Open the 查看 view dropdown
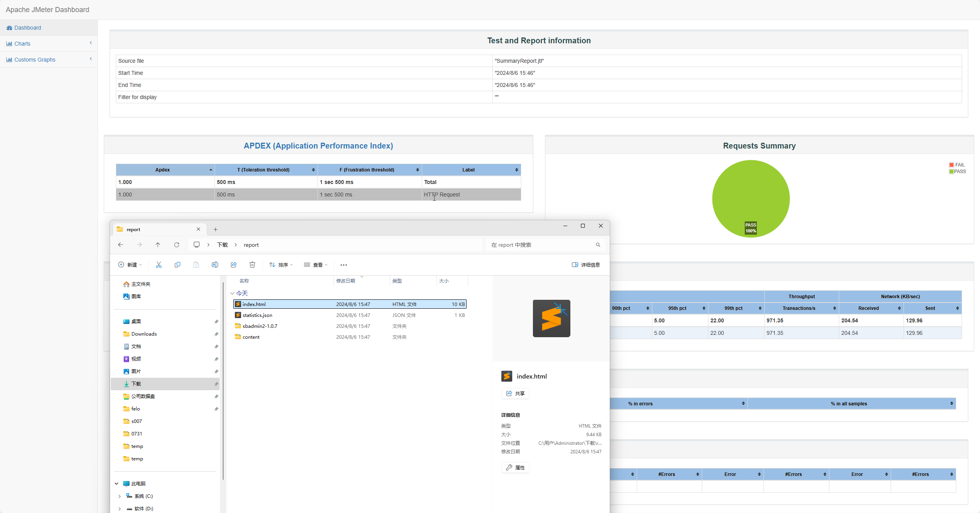The width and height of the screenshot is (980, 513). coord(316,265)
